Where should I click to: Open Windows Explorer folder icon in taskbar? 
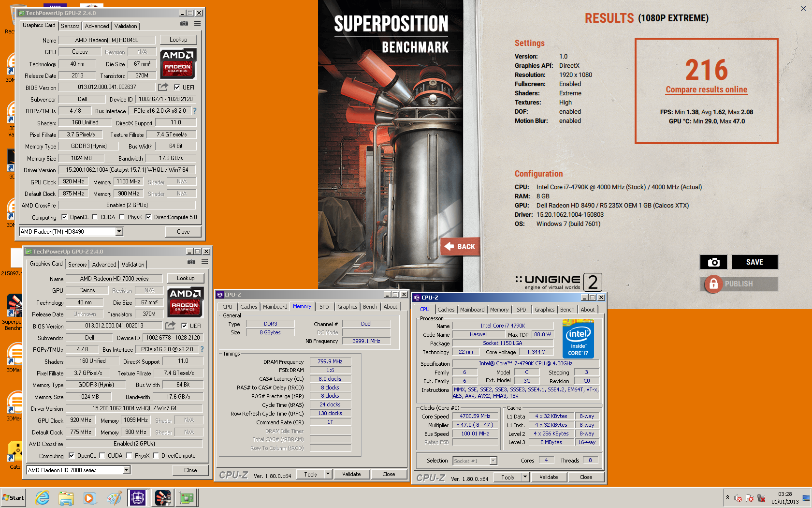[66, 497]
